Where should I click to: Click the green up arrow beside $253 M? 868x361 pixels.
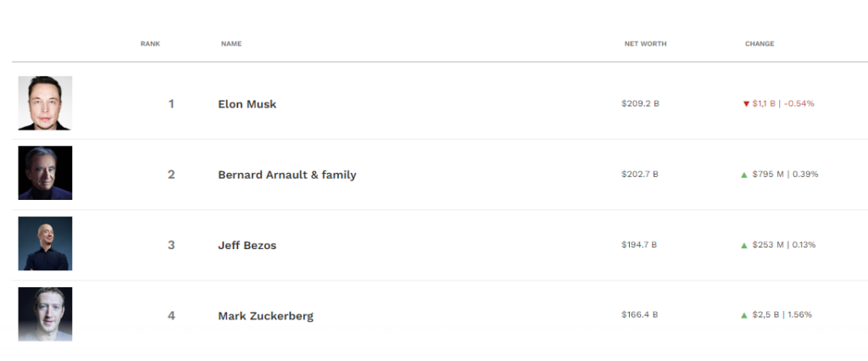[x=744, y=245]
